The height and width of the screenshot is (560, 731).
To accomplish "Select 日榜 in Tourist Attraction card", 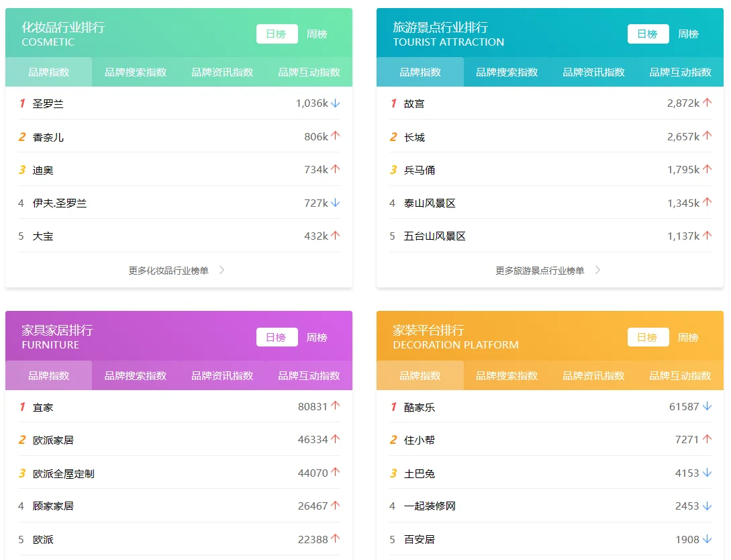I will (648, 34).
